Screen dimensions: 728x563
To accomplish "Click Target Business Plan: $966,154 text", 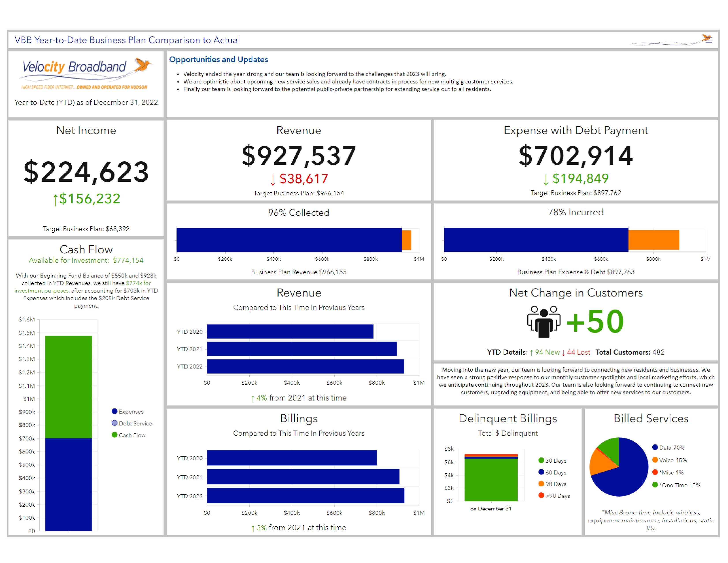I will coord(299,193).
